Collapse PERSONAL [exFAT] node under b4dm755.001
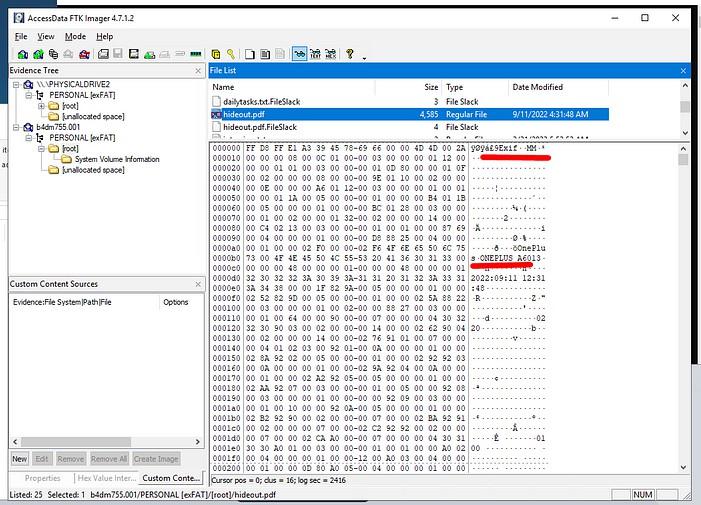Image resolution: width=701 pixels, height=505 pixels. 29,138
